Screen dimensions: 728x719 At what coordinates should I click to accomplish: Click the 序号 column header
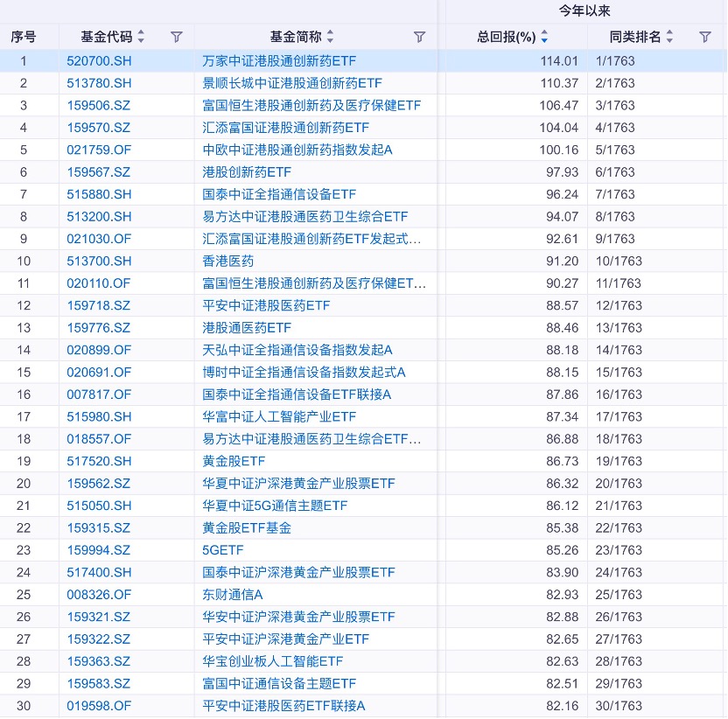24,37
